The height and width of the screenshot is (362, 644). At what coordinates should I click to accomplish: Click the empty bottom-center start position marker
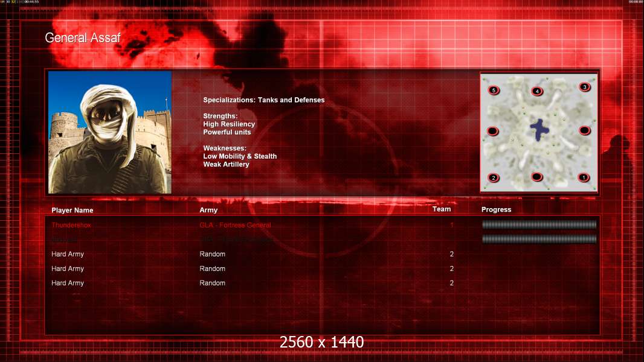537,177
